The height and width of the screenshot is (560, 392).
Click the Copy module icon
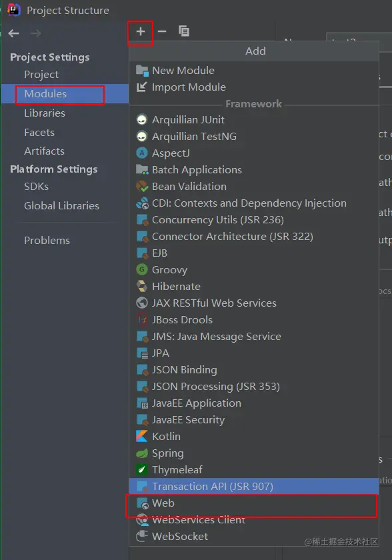coord(184,31)
